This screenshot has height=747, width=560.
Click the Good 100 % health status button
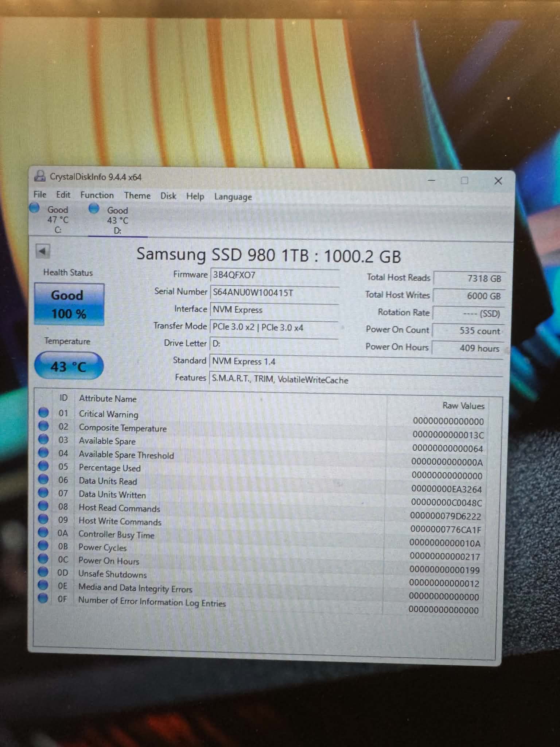[x=69, y=304]
